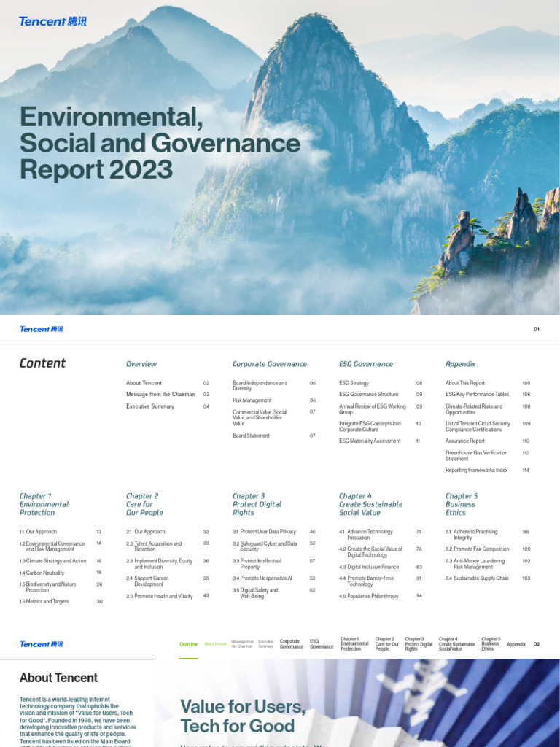Screen dimensions: 560x747
Task: Open 'Commercial Value, Social Value, and Shareholder Value'
Action: [x=260, y=418]
